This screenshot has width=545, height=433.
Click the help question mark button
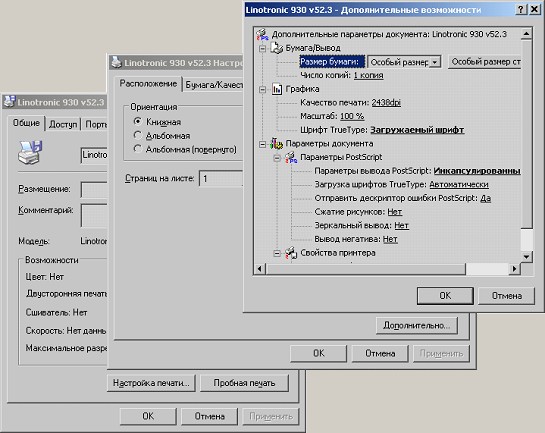[521, 10]
